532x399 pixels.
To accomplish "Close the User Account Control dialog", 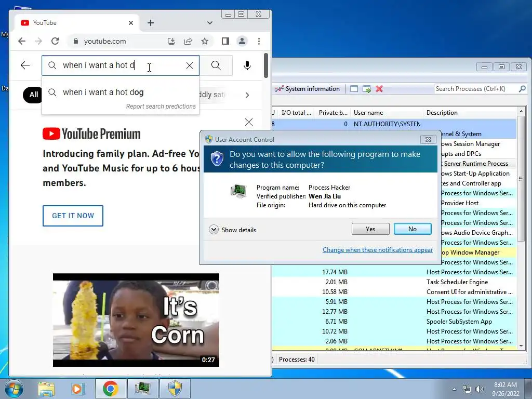I will tap(428, 139).
